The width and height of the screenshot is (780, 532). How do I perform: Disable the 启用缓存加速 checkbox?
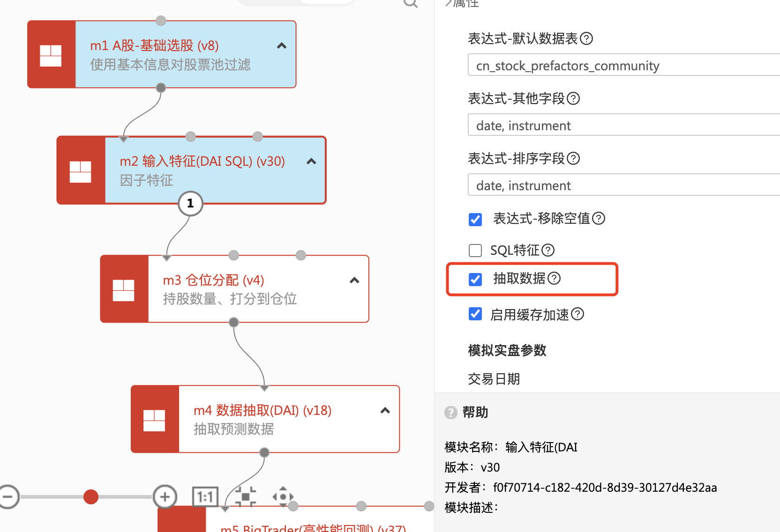475,314
